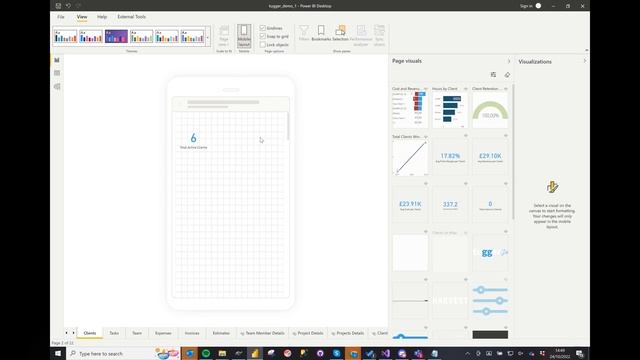Collapse the ribbon with the chevron
Image resolution: width=640 pixels, height=360 pixels.
coord(587,50)
